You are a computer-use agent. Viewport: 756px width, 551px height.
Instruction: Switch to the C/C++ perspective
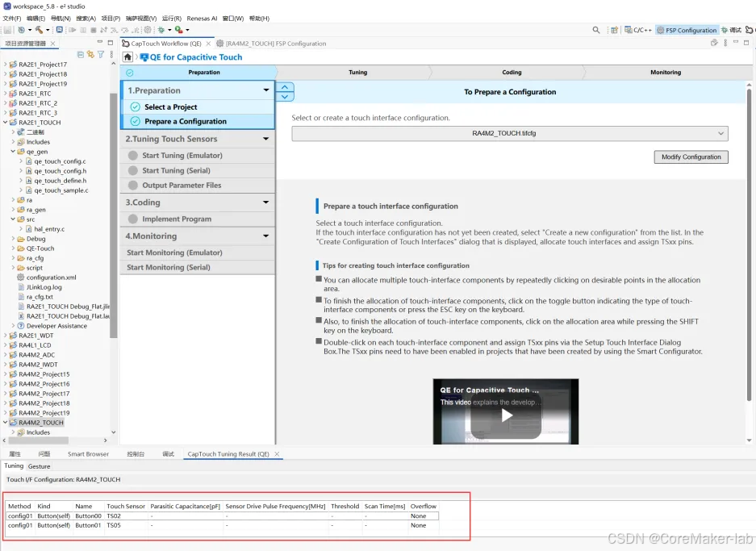point(638,30)
